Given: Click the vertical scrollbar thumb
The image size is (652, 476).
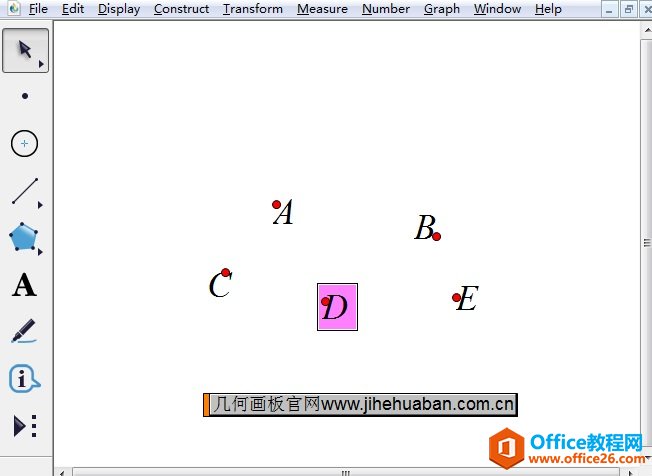Looking at the screenshot, I should click(x=647, y=243).
